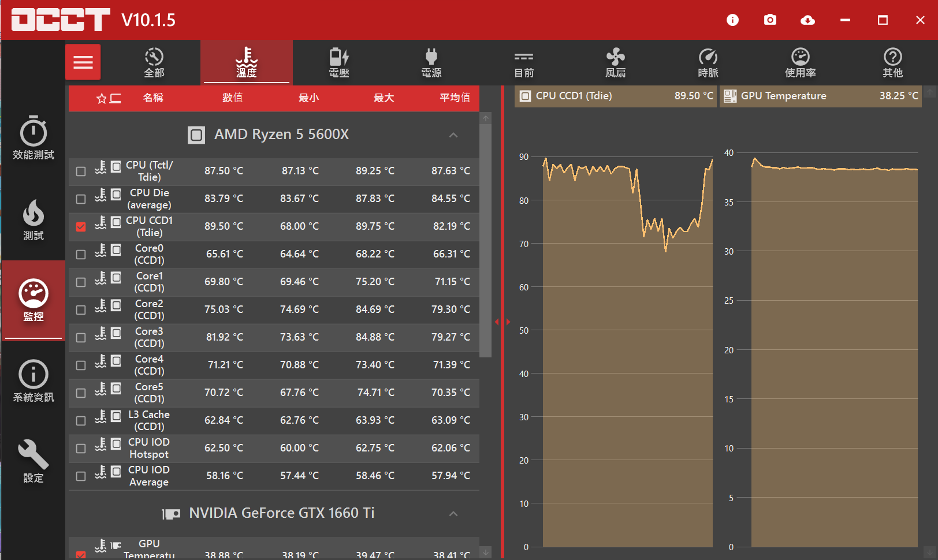Click the star favorites header icon

pos(101,99)
